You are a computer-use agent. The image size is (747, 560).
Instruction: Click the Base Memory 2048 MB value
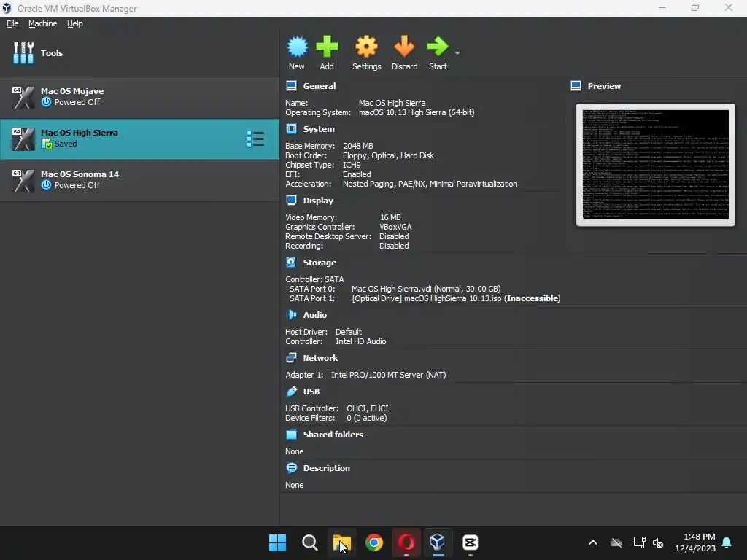tap(357, 146)
